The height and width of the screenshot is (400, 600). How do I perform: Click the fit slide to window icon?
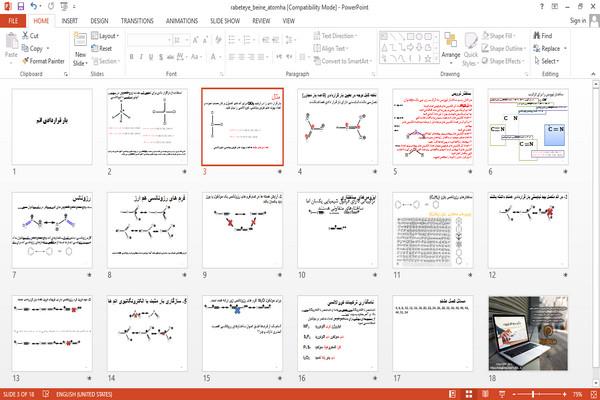[593, 394]
